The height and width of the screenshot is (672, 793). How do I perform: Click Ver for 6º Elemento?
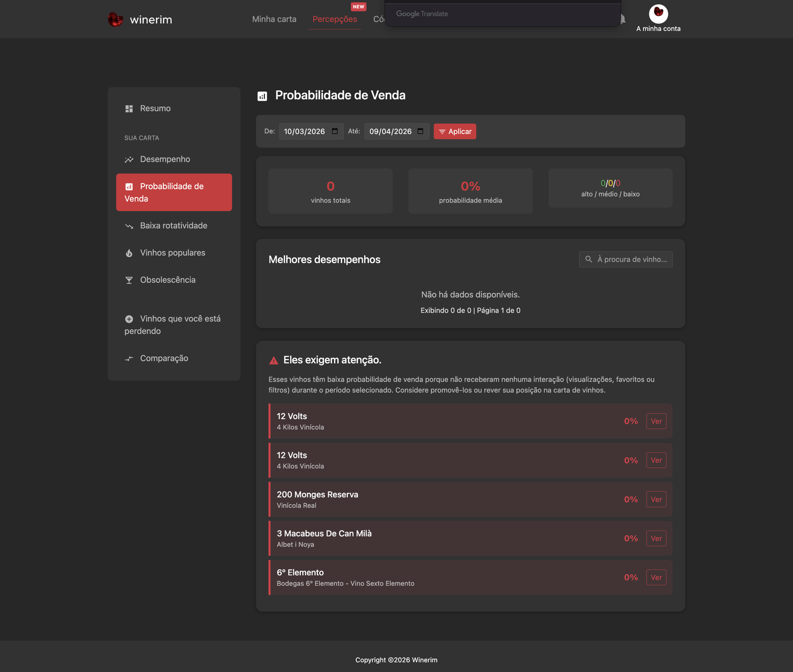coord(656,578)
